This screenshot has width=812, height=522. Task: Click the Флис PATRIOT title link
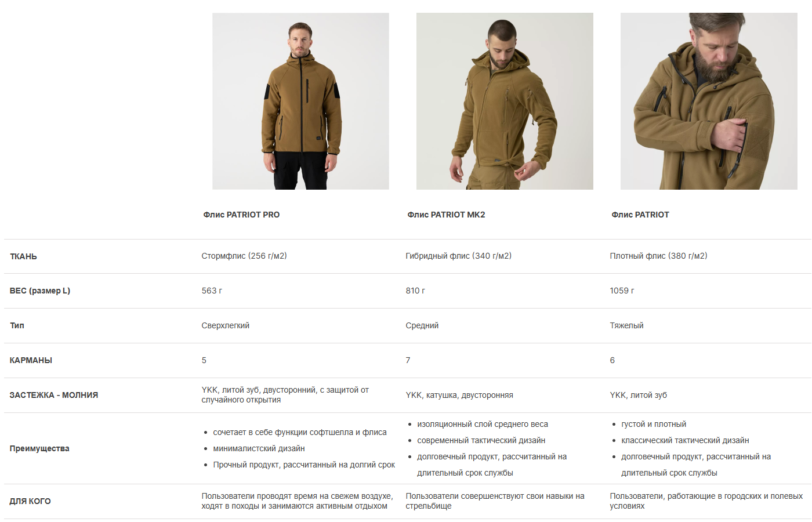pos(640,215)
